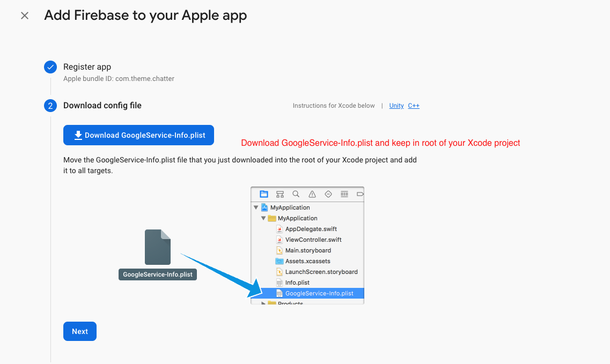Select GoogleService-Info.plist in the navigator
610x364 pixels.
pyautogui.click(x=319, y=293)
